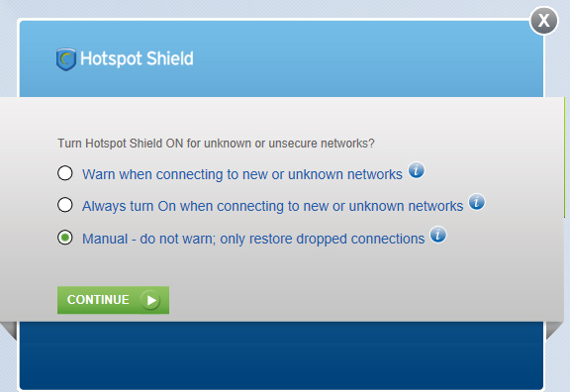Click the play arrow on Continue button
570x392 pixels.
[x=150, y=300]
